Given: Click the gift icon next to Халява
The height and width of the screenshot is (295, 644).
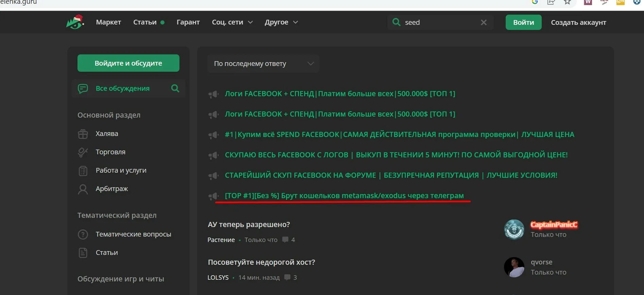Looking at the screenshot, I should coord(83,134).
